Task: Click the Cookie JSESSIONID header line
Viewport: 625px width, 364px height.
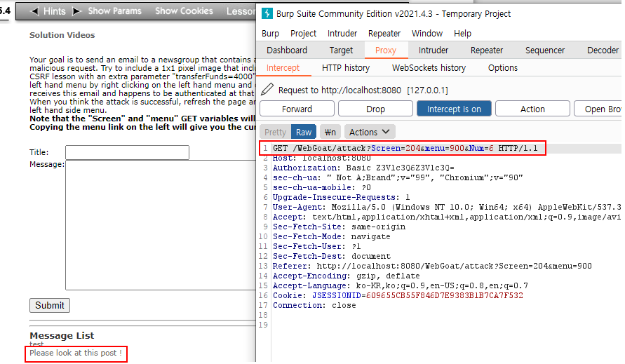Action: coord(398,295)
